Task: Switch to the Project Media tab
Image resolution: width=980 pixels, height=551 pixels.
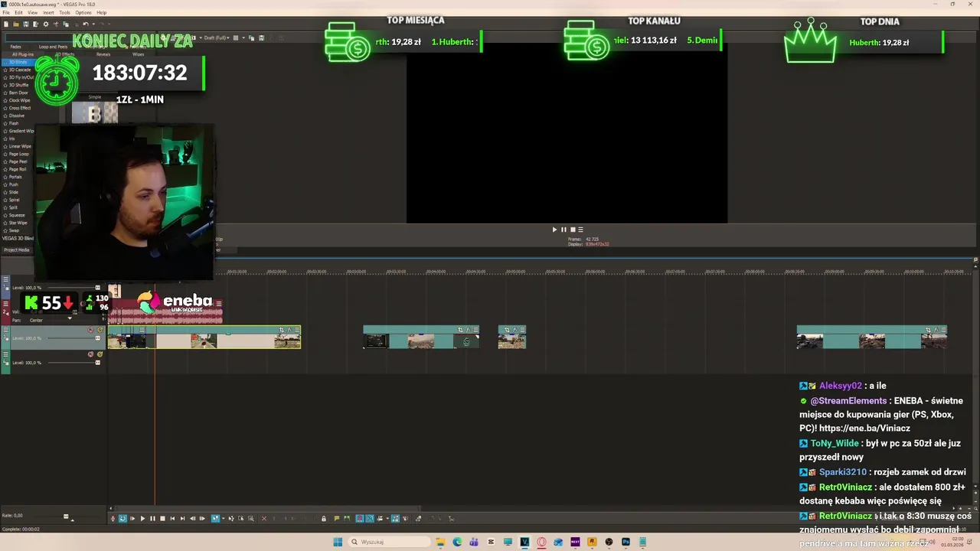Action: pos(17,249)
